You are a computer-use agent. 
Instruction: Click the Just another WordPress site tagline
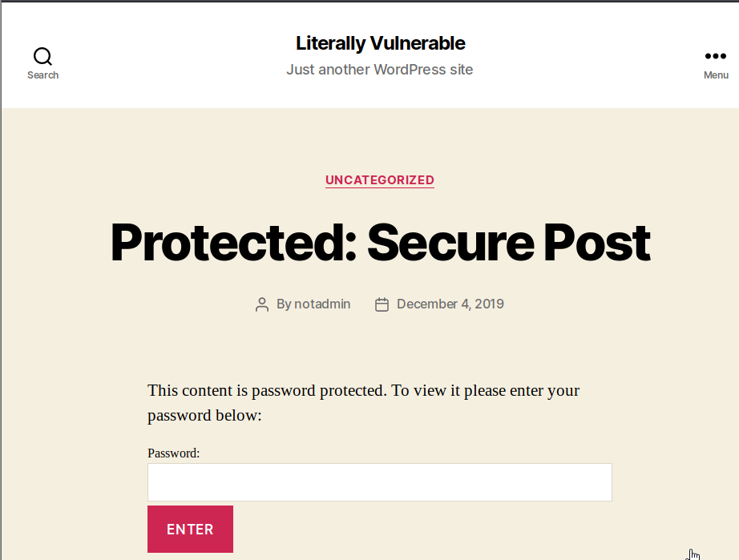tap(379, 70)
